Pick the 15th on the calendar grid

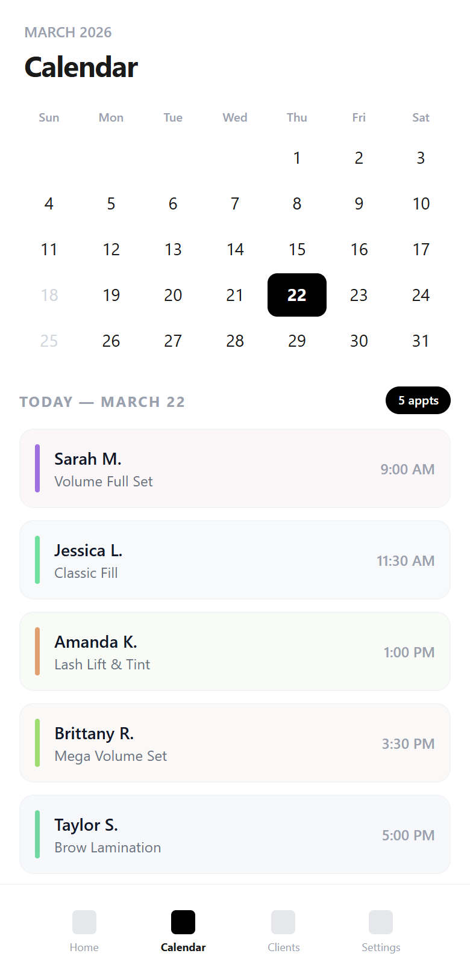click(297, 249)
